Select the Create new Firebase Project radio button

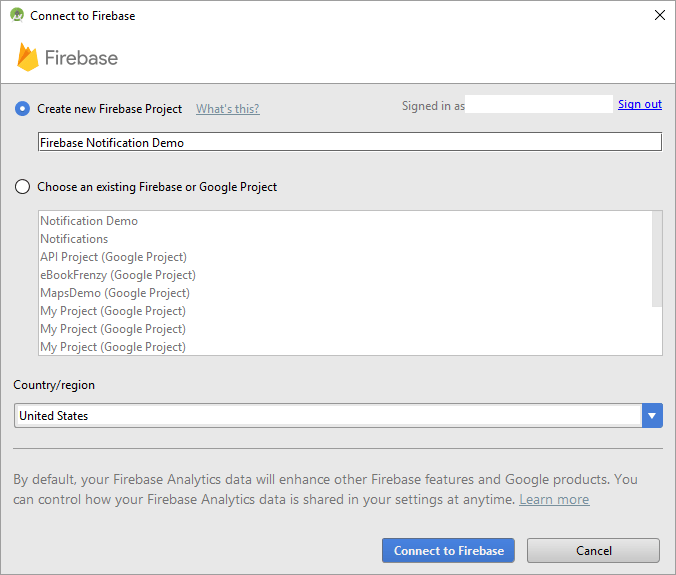[x=23, y=109]
